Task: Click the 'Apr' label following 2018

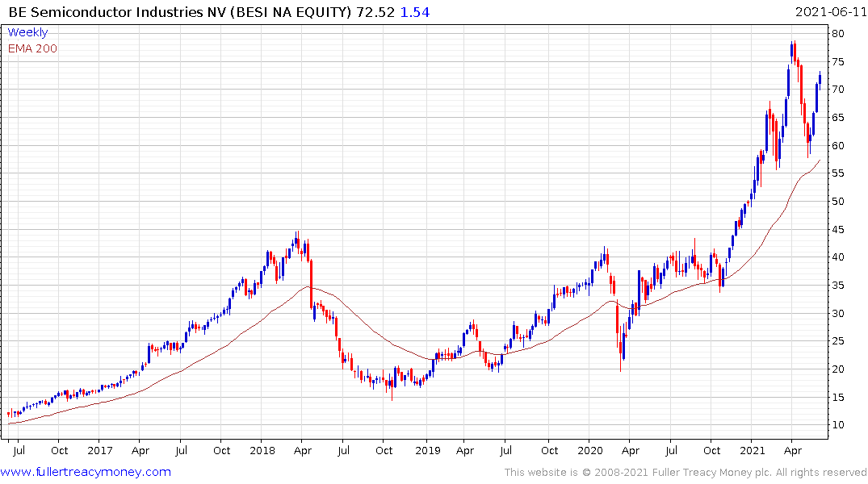Action: tap(302, 451)
